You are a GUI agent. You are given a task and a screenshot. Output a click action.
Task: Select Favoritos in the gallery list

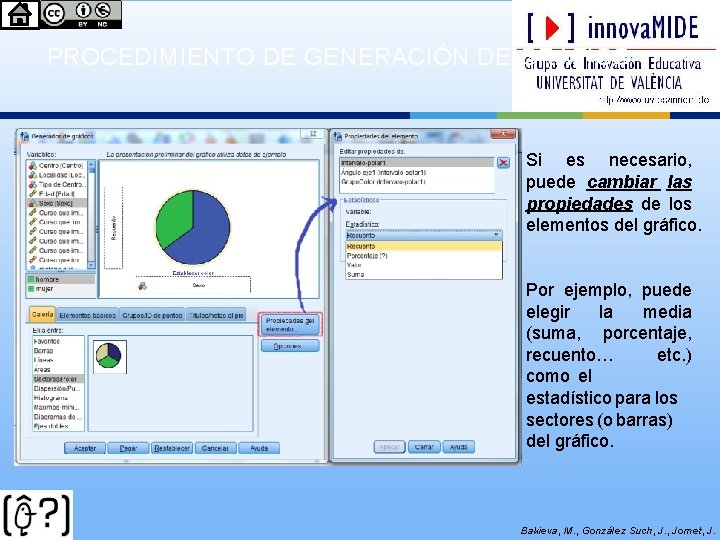point(58,341)
